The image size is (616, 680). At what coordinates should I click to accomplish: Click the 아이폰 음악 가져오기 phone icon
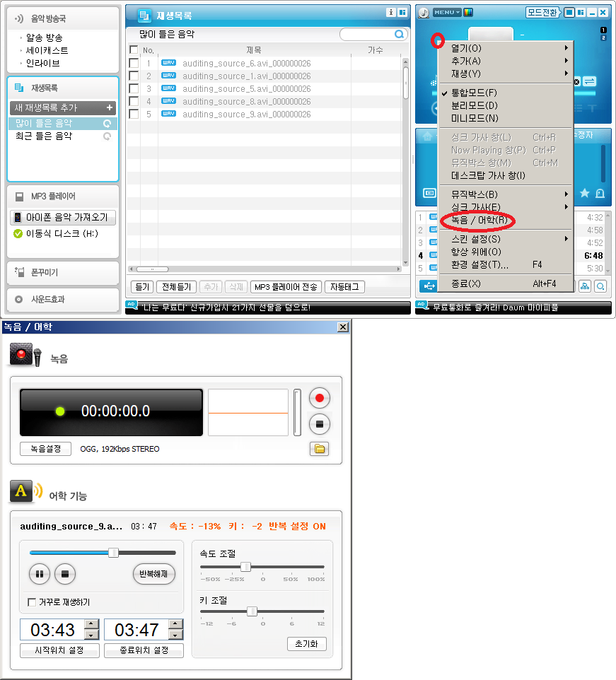click(x=18, y=218)
